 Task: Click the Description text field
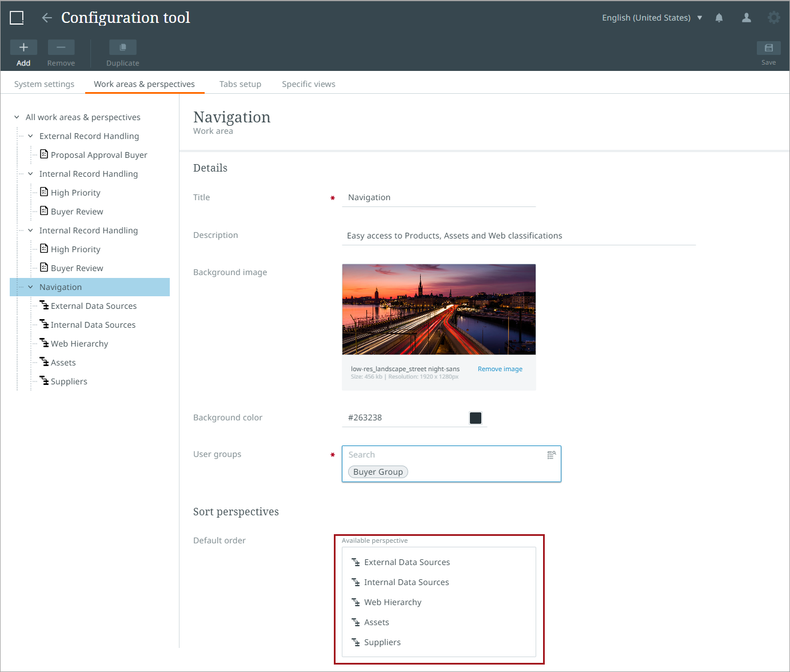coord(518,236)
